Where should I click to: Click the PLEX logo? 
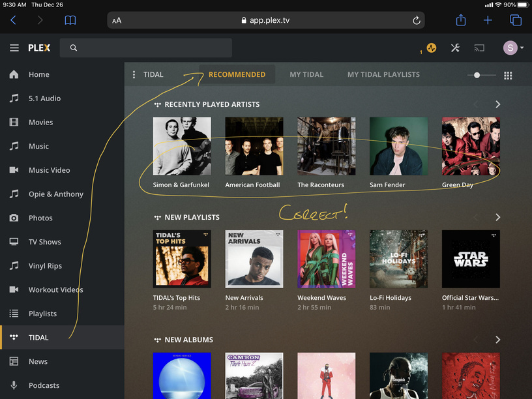(x=39, y=48)
